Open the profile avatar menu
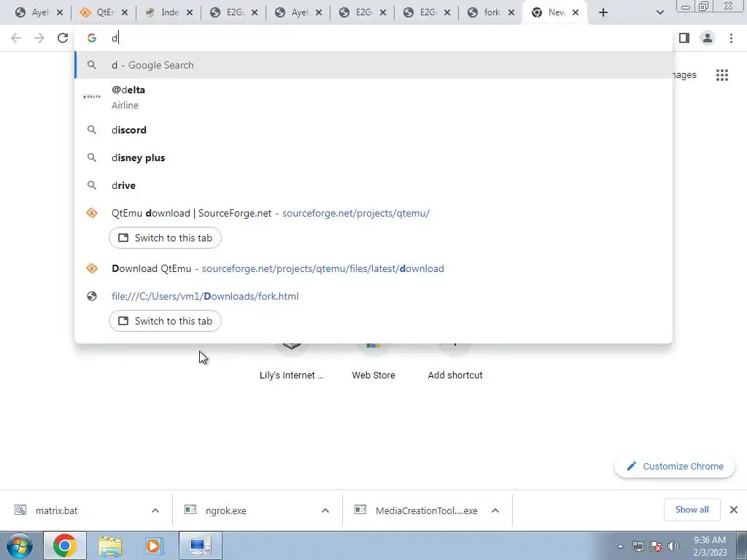Image resolution: width=747 pixels, height=560 pixels. click(x=708, y=38)
